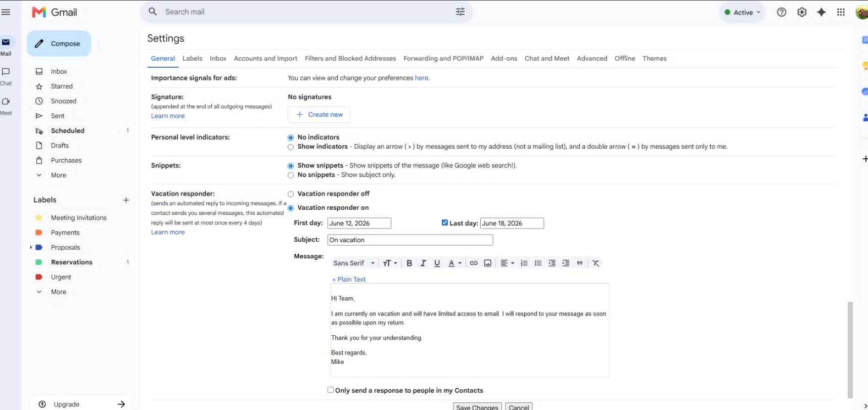The image size is (868, 410).
Task: Add a new label plus icon
Action: 126,200
